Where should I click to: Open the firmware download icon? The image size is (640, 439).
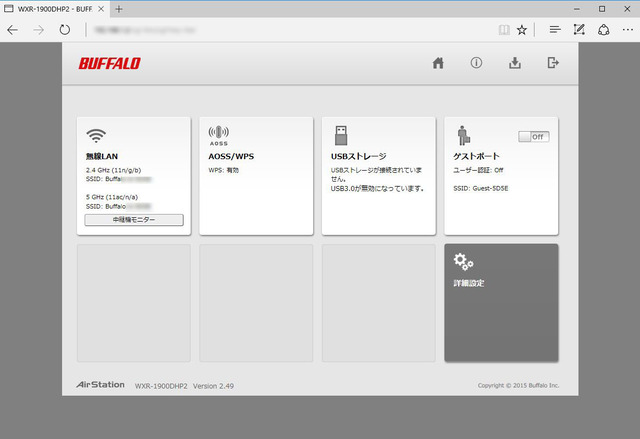(515, 63)
